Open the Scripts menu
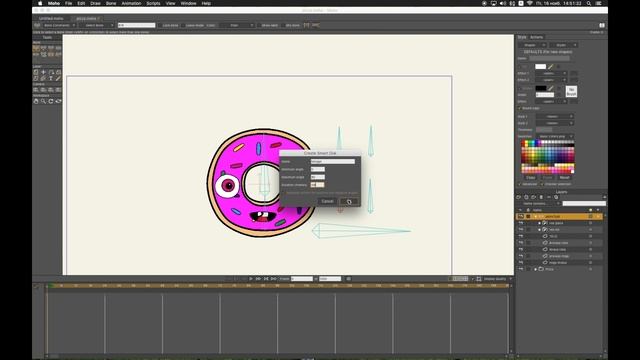The height and width of the screenshot is (360, 640). (153, 3)
